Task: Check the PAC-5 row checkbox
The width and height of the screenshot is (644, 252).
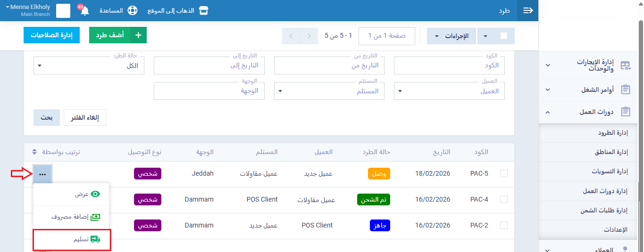Action: [504, 173]
